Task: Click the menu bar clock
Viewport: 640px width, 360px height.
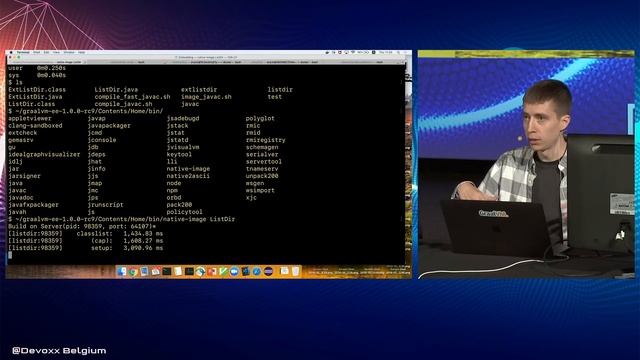Action: pyautogui.click(x=386, y=52)
